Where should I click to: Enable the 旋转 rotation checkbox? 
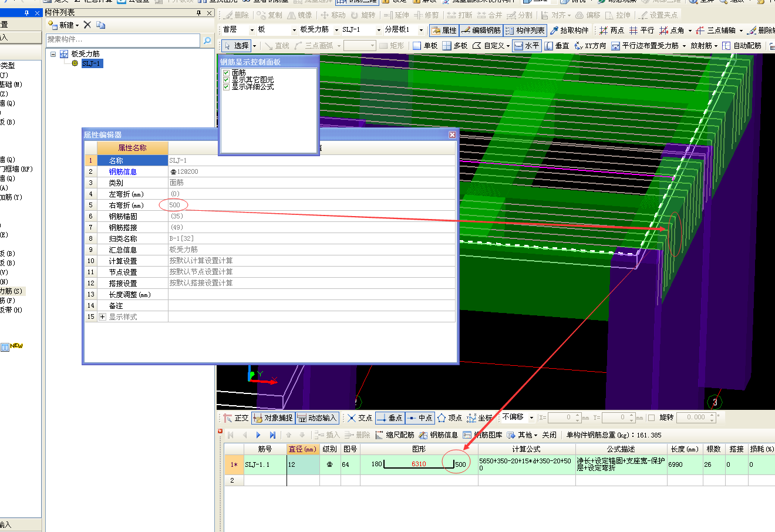click(x=652, y=417)
